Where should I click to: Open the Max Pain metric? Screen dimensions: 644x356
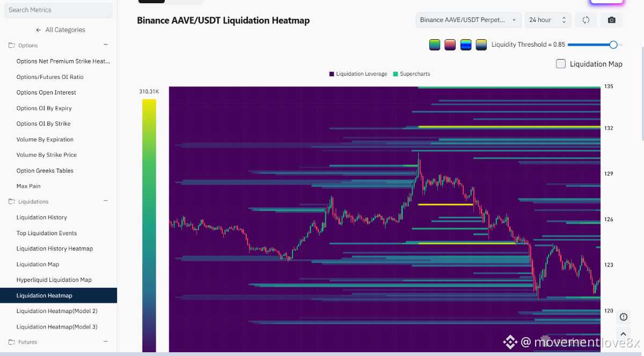click(x=28, y=186)
